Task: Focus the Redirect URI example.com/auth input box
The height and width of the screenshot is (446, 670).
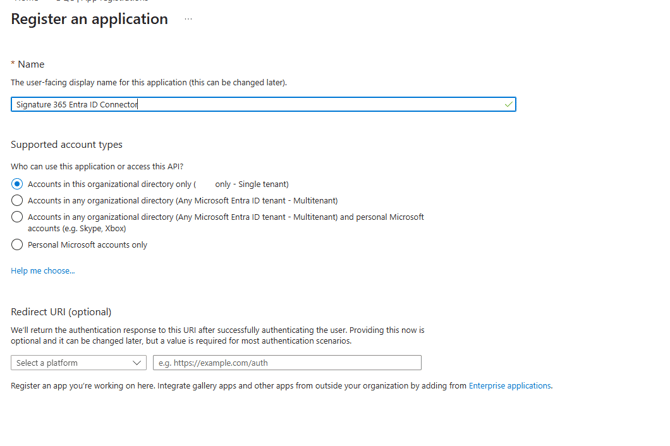Action: [287, 363]
